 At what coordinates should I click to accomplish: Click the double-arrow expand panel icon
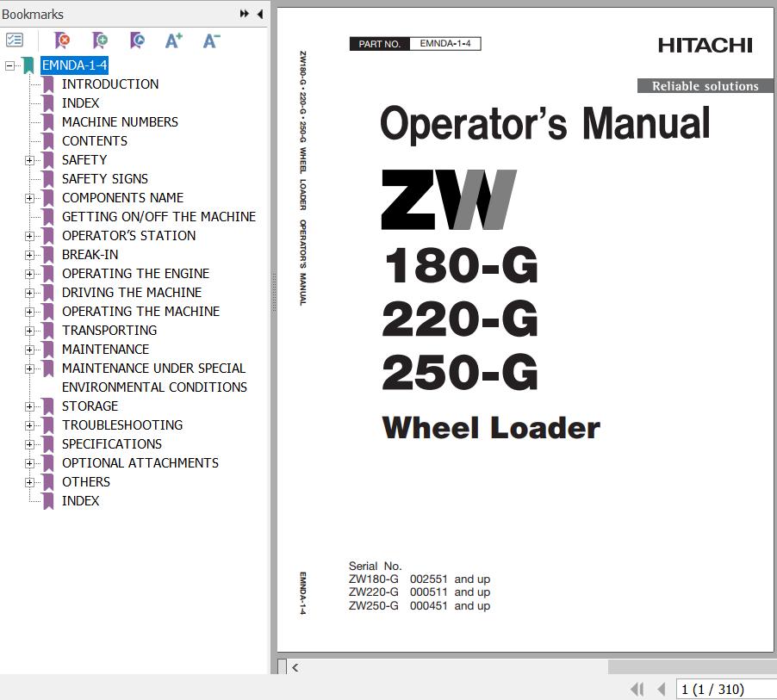[245, 14]
